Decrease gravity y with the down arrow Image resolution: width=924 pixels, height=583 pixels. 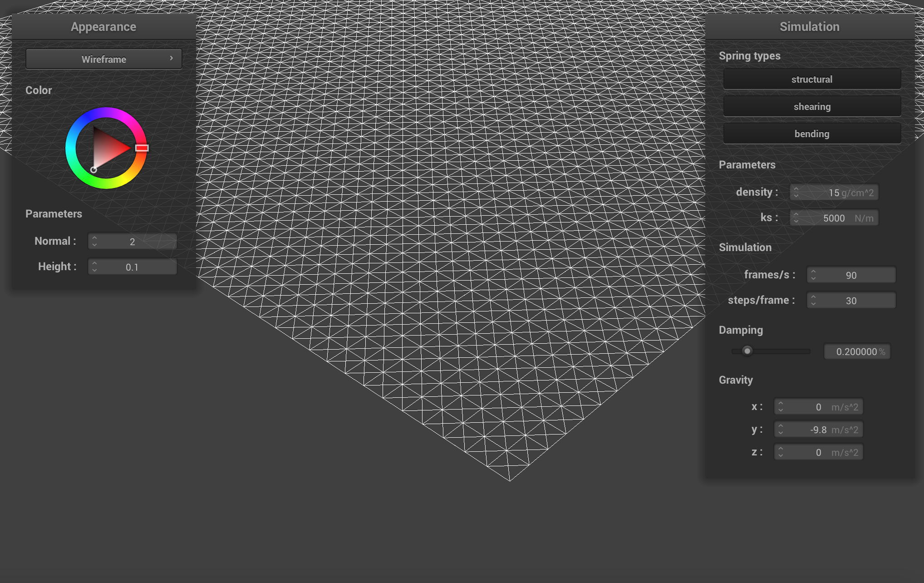click(781, 433)
